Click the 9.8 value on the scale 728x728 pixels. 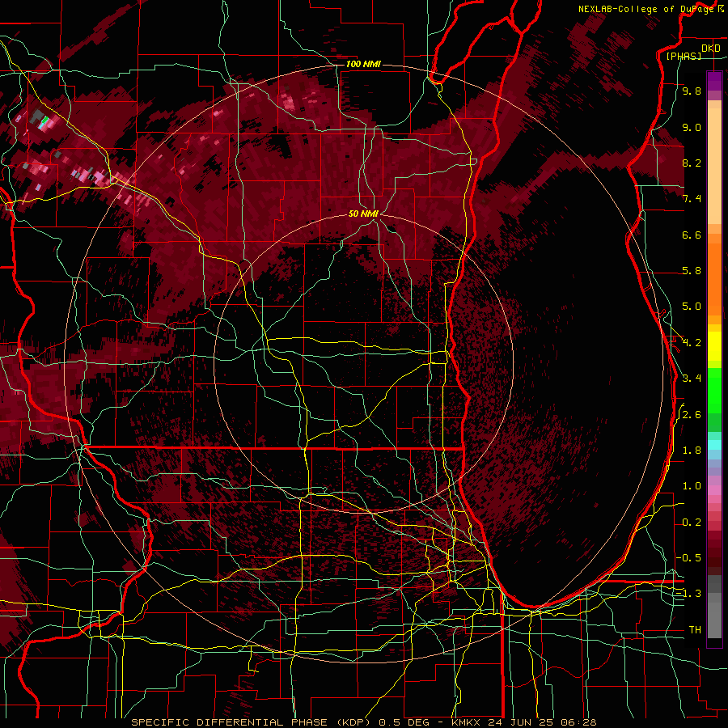tap(692, 91)
